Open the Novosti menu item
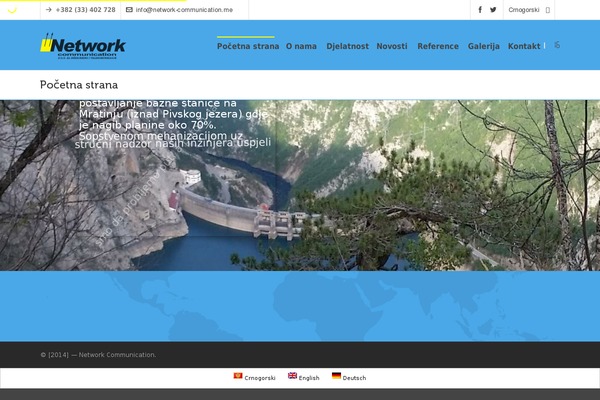Image resolution: width=600 pixels, height=400 pixels. (392, 46)
